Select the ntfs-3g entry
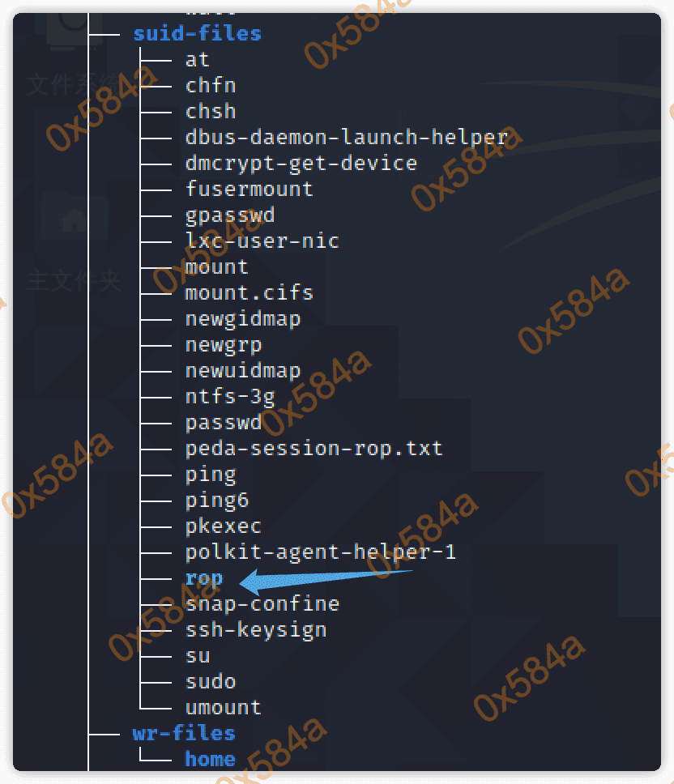 (x=229, y=397)
